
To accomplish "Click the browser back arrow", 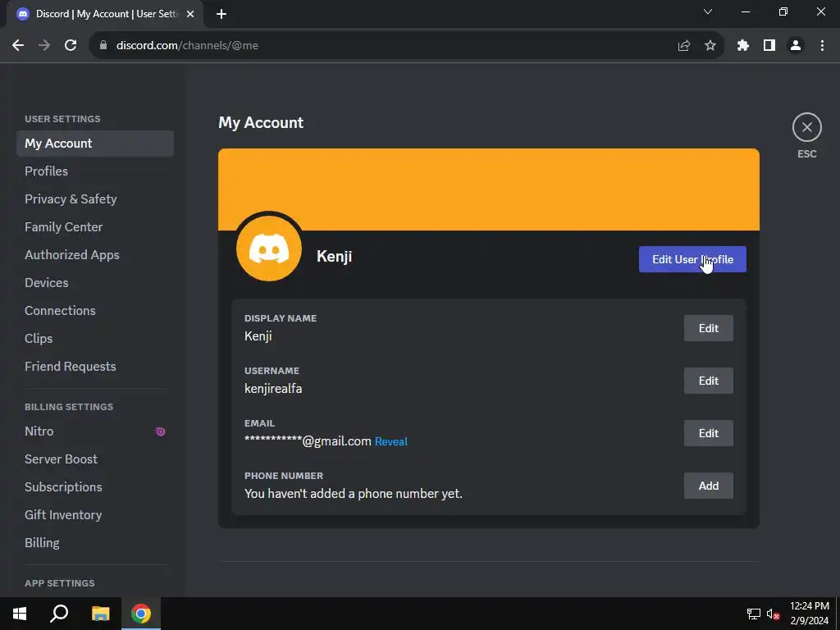I will (x=18, y=46).
